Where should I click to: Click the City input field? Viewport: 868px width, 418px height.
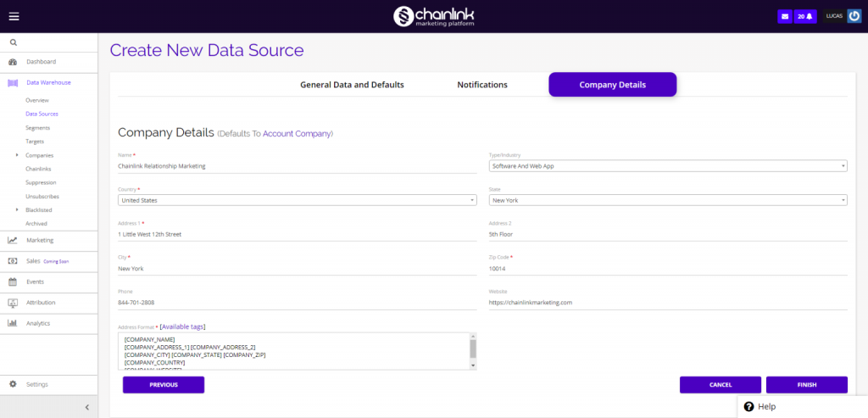click(x=298, y=269)
